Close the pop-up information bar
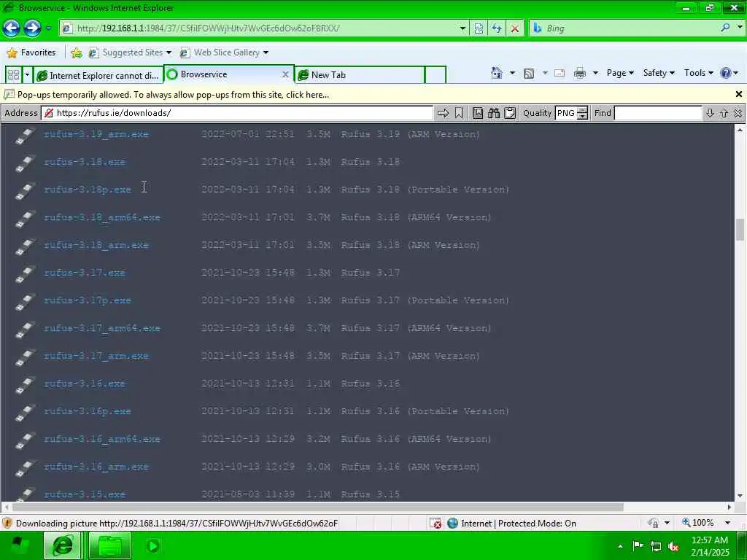Image resolution: width=747 pixels, height=560 pixels. tap(738, 94)
